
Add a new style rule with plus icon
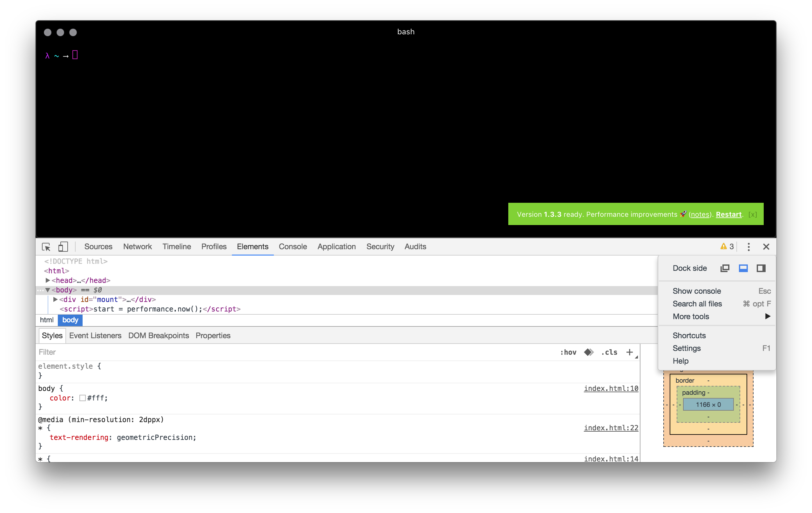[x=630, y=352]
